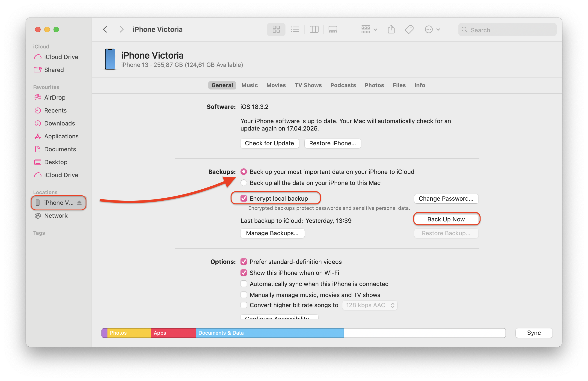
Task: Toggle Prefer standard-definition videos checkbox
Action: pos(244,262)
